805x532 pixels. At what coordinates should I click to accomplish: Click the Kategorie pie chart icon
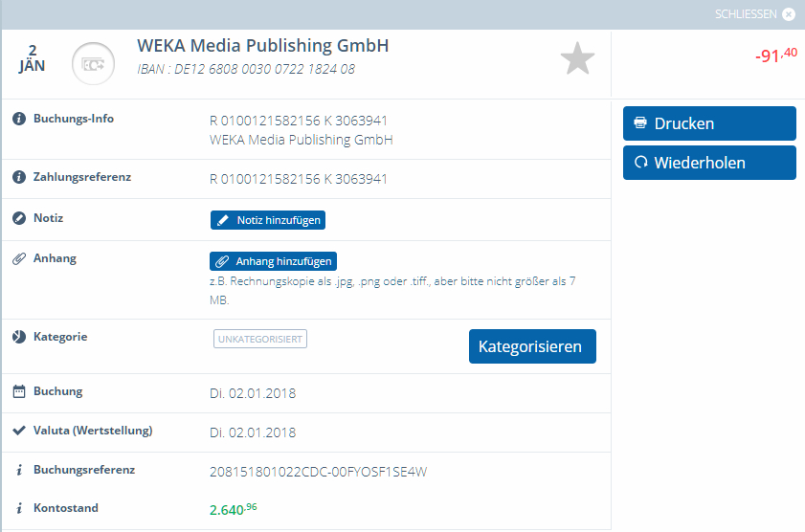(19, 337)
